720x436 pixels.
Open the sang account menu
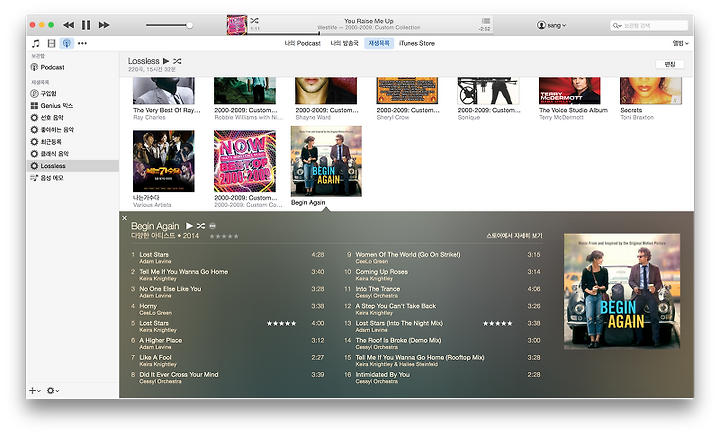(551, 25)
